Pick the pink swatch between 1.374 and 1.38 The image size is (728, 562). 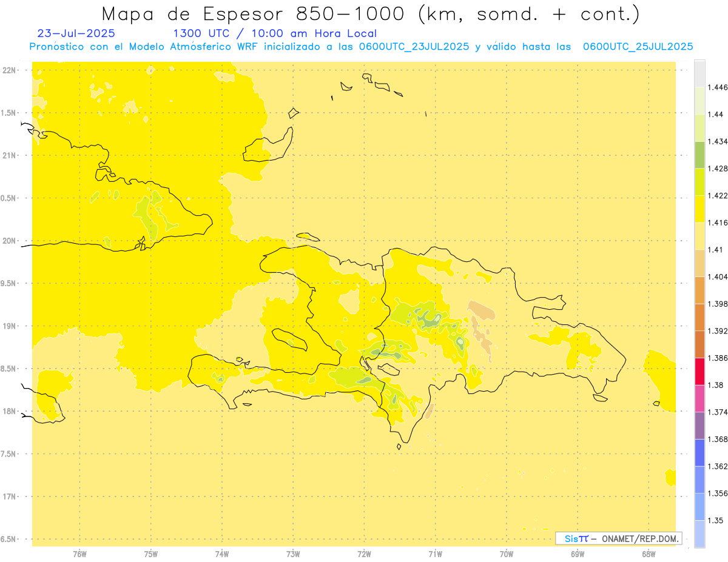tap(699, 398)
